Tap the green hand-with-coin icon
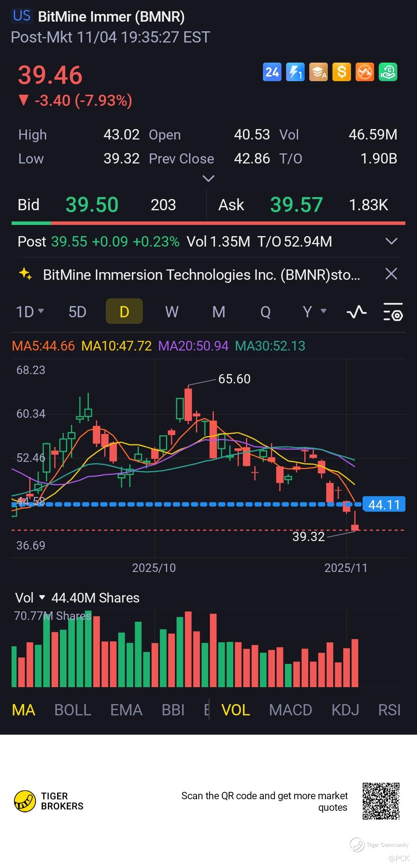The image size is (417, 868). (x=388, y=72)
